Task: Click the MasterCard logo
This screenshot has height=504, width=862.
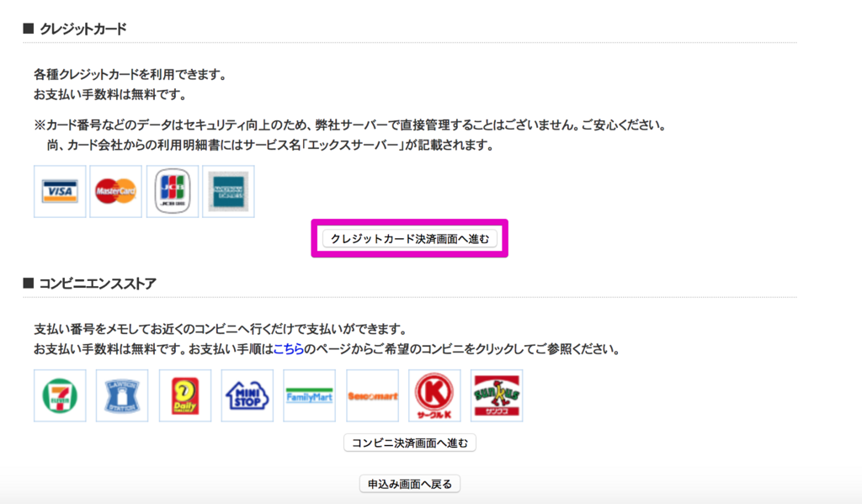Action: click(115, 191)
